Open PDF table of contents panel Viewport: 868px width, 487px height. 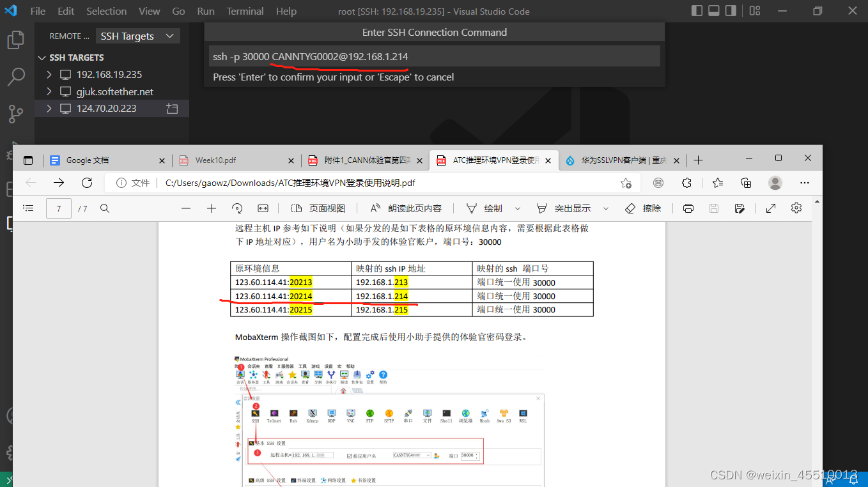28,208
